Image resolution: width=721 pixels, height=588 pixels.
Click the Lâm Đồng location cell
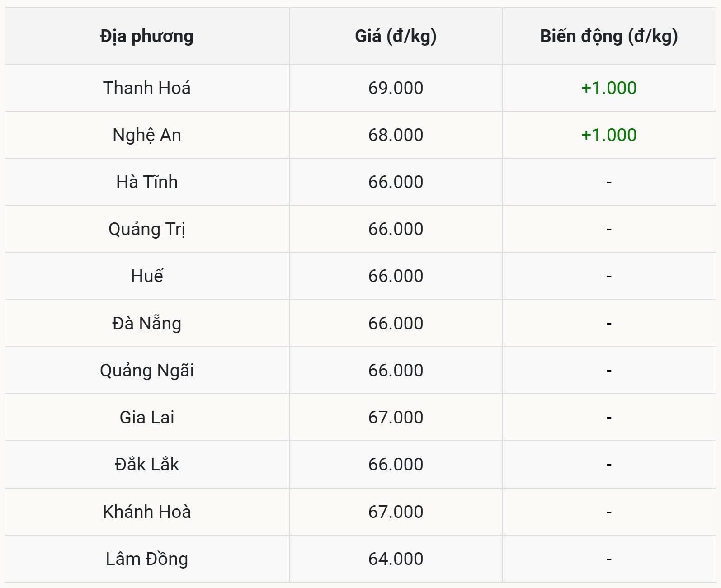tap(147, 559)
